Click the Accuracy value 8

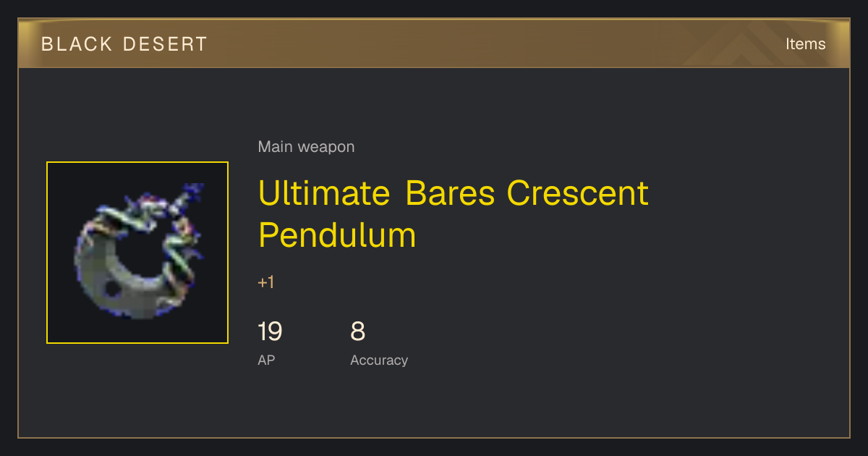coord(358,332)
